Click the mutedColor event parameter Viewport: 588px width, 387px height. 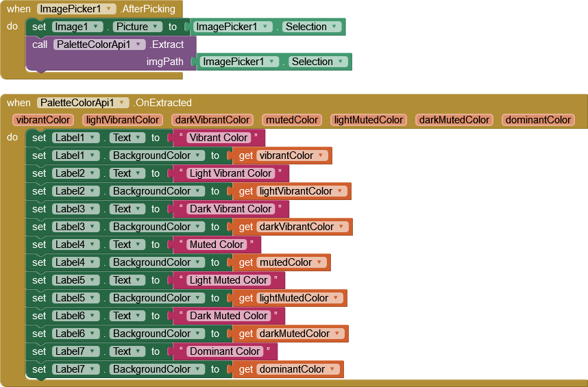click(292, 120)
